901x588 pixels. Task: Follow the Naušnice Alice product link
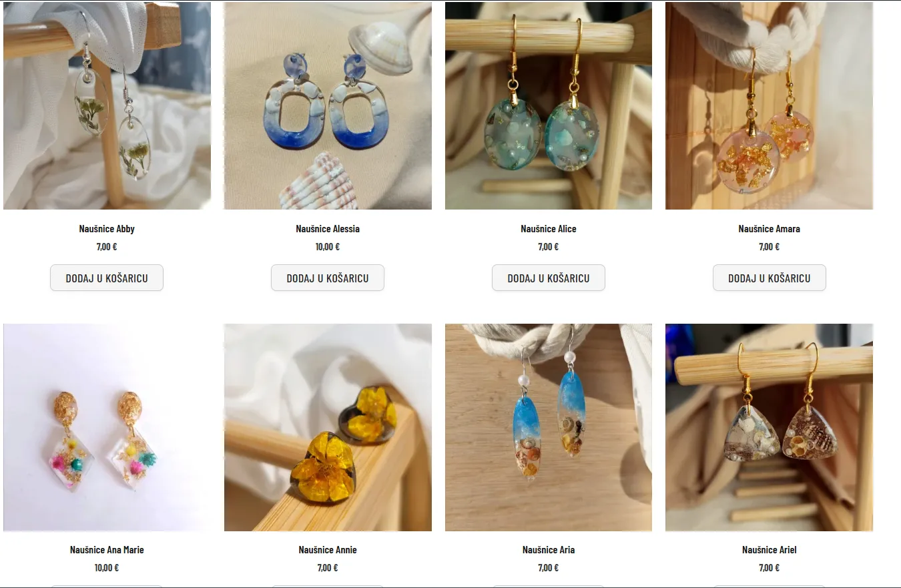pos(549,229)
